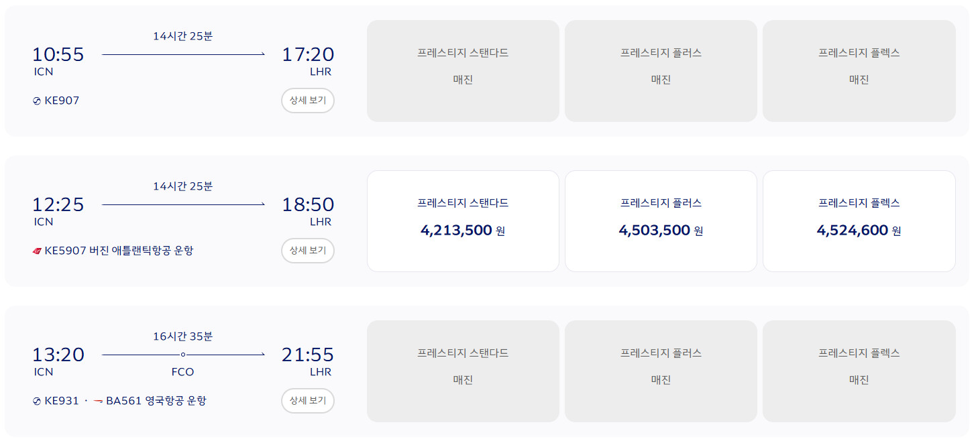Click the 12:25 ICN departure time

tap(58, 204)
